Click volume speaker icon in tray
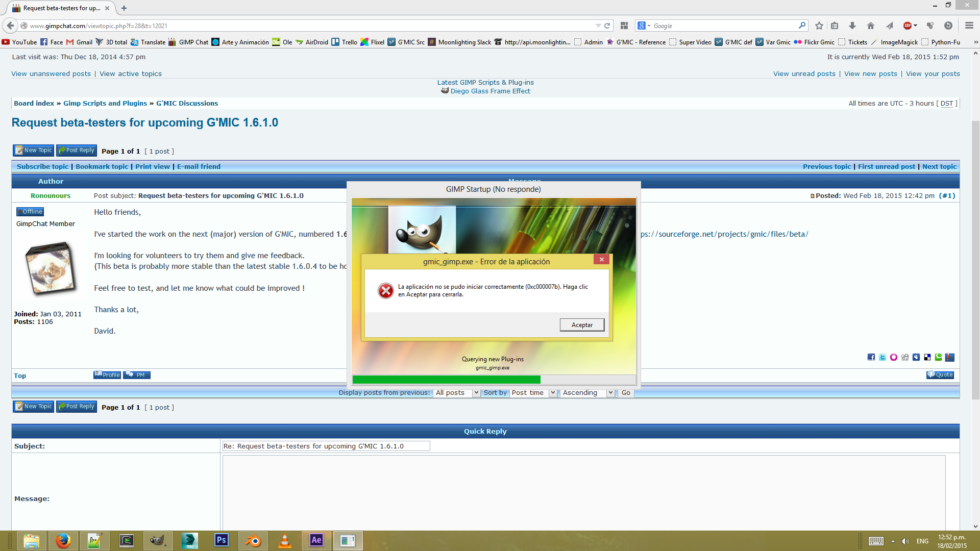This screenshot has width=980, height=551. 905,541
